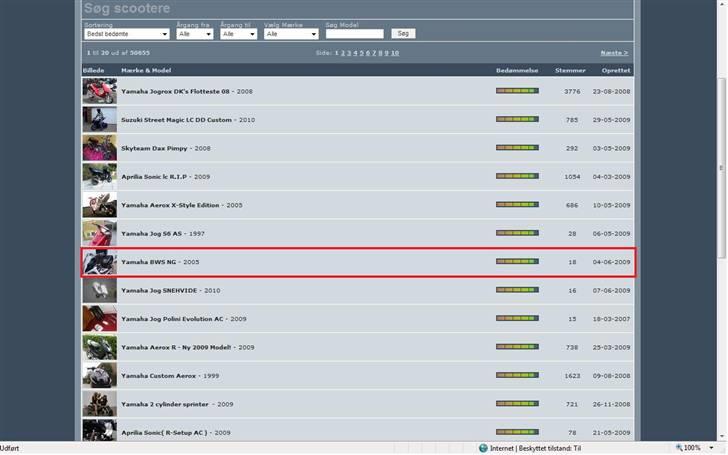Image resolution: width=728 pixels, height=455 pixels.
Task: Click the rating bar for Yamaha Jogrox
Action: coord(516,91)
